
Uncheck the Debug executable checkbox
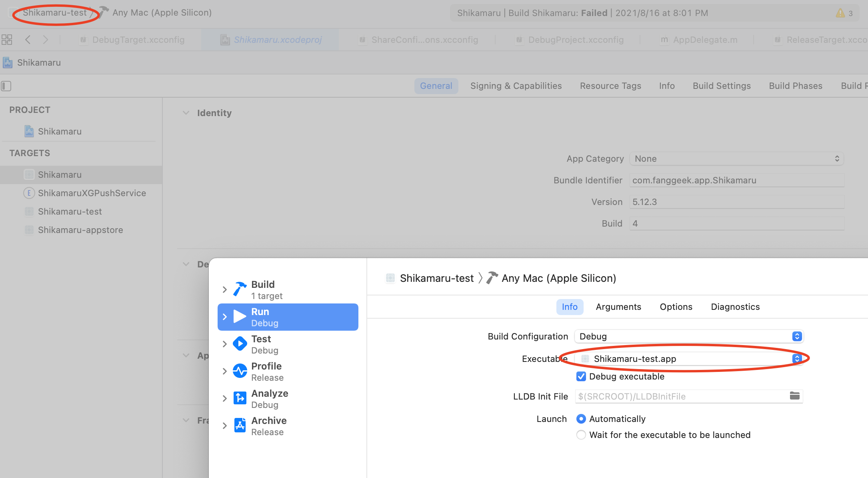[581, 376]
